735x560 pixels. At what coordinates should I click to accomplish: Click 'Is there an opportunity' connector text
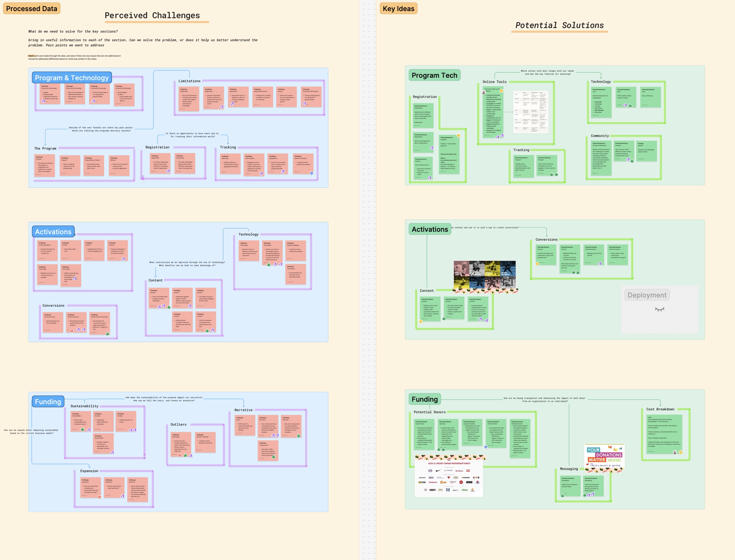click(192, 135)
